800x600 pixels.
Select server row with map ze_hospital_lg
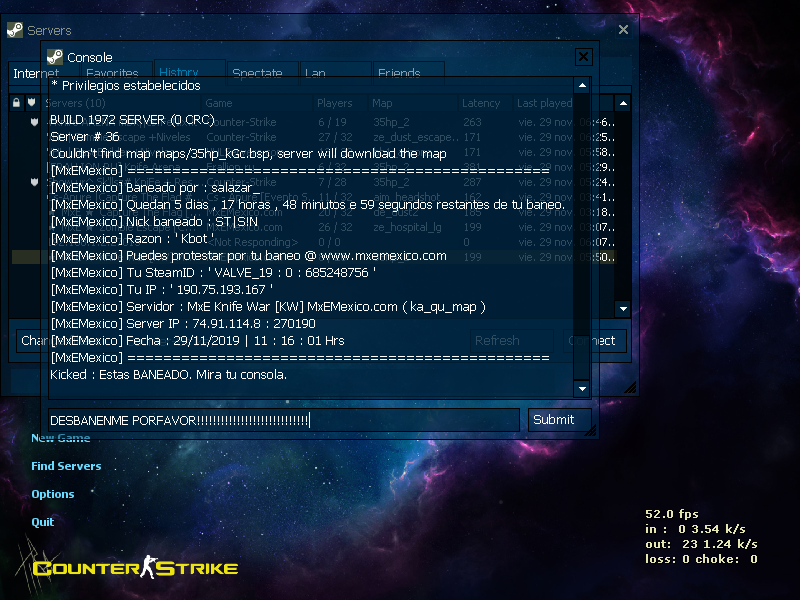(312, 227)
